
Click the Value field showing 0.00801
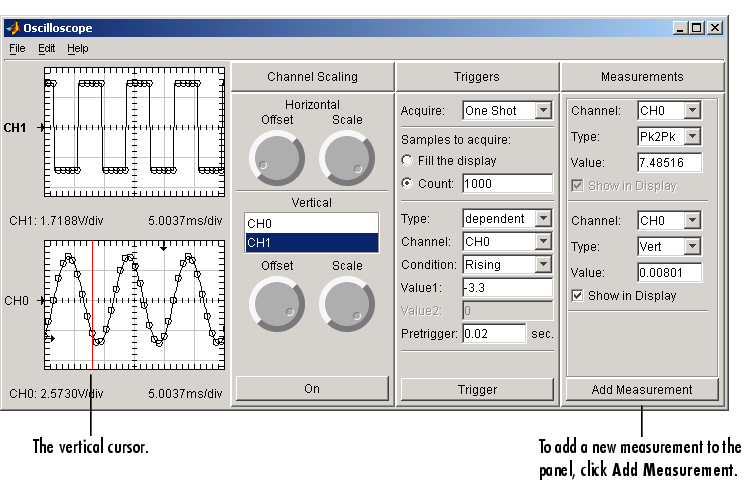click(x=670, y=272)
